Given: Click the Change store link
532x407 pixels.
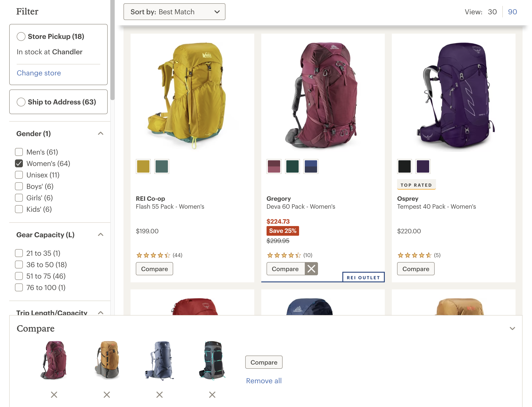Looking at the screenshot, I should pyautogui.click(x=39, y=73).
